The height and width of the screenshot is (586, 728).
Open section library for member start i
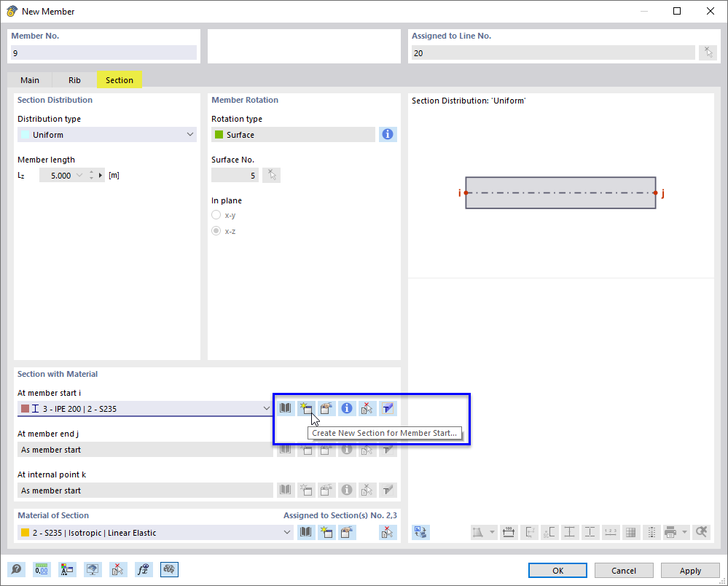285,408
